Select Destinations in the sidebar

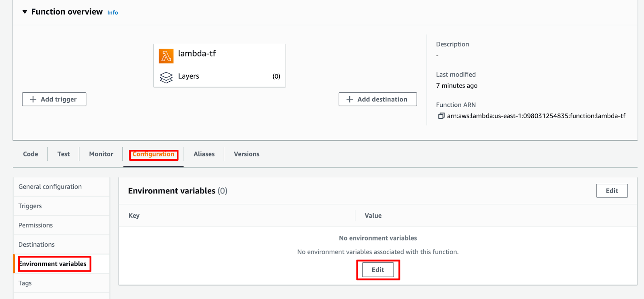pyautogui.click(x=62, y=245)
